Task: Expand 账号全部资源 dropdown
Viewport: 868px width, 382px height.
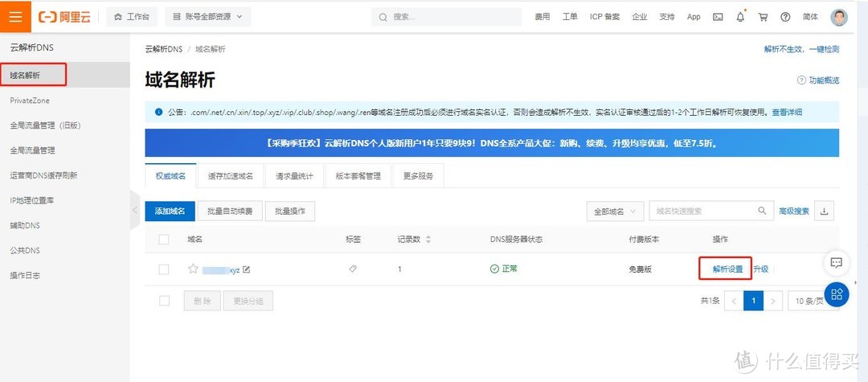Action: 208,17
